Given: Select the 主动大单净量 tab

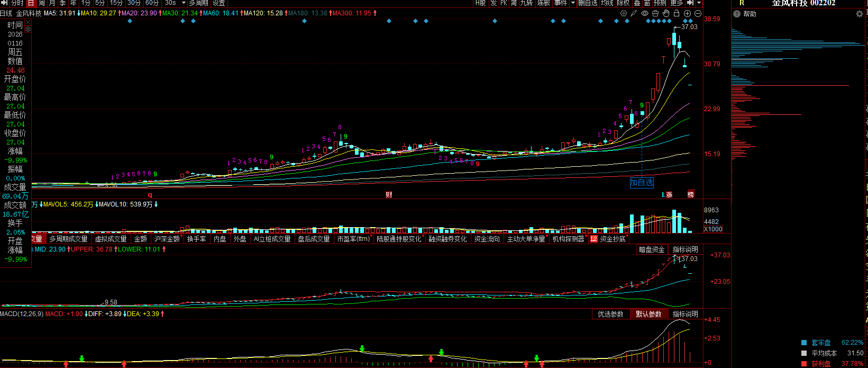Looking at the screenshot, I should click(x=526, y=239).
